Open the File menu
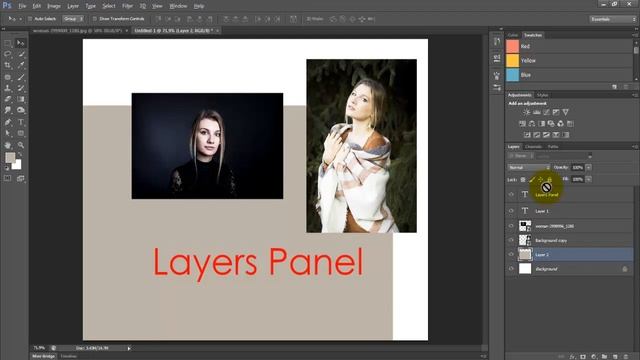640x360 pixels. point(22,6)
